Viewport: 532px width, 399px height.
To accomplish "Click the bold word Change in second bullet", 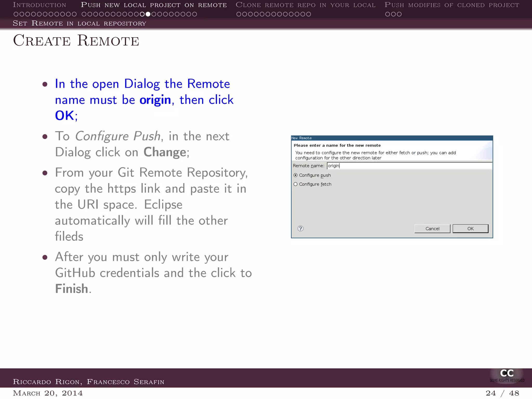I will pyautogui.click(x=165, y=152).
